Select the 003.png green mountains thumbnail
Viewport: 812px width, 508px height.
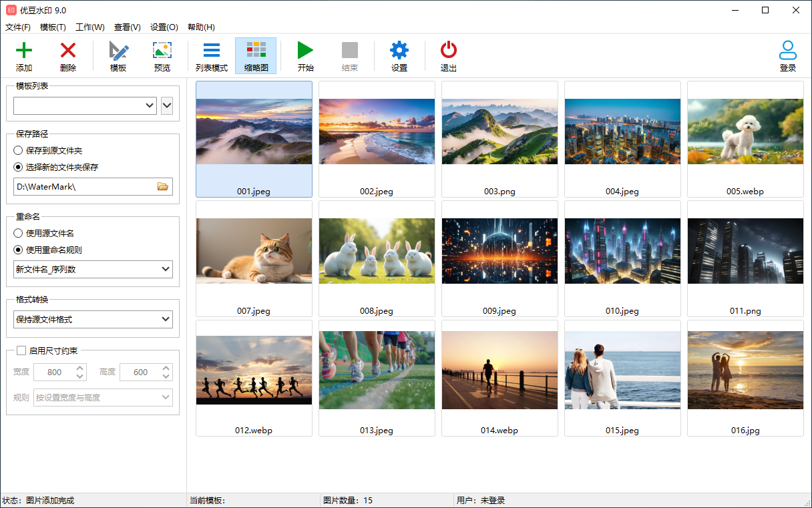pos(499,140)
